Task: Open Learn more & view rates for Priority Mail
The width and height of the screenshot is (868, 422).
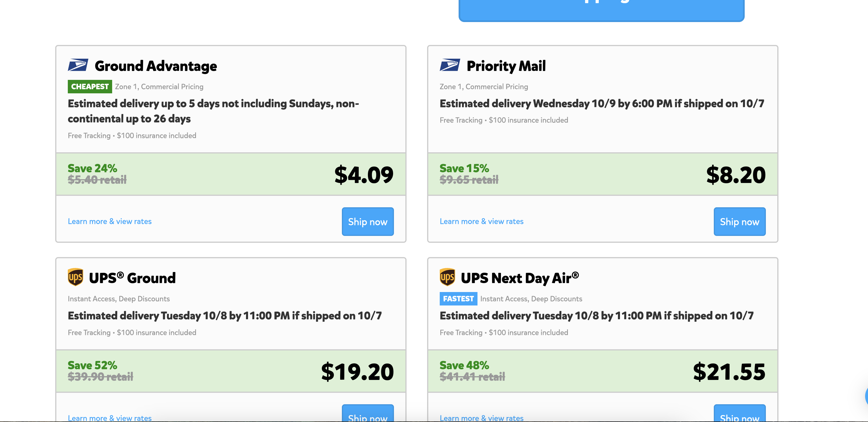Action: pyautogui.click(x=481, y=221)
